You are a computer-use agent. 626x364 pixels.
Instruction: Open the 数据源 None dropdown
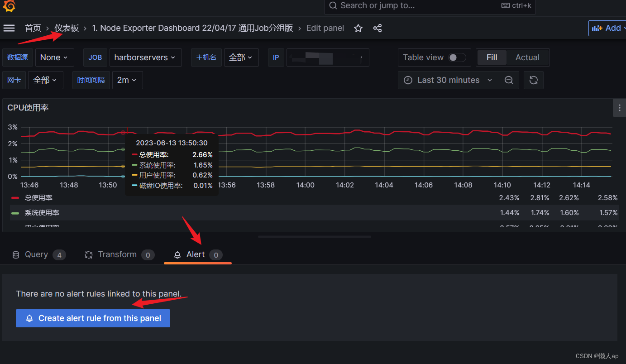pos(54,57)
